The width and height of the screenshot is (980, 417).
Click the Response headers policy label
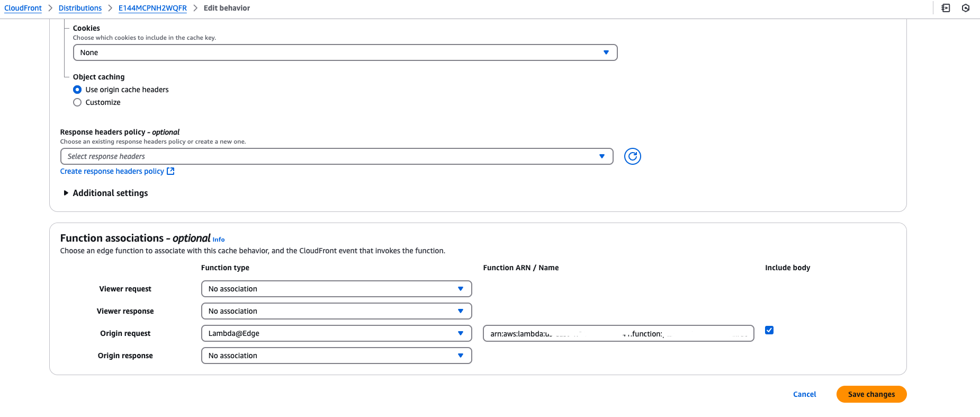(120, 132)
